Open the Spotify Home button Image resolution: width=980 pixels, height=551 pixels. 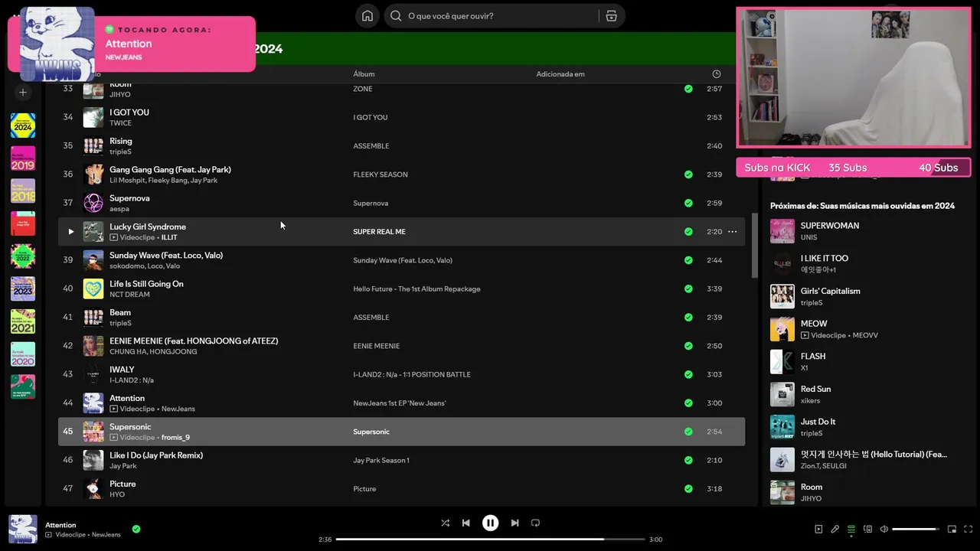coord(367,15)
